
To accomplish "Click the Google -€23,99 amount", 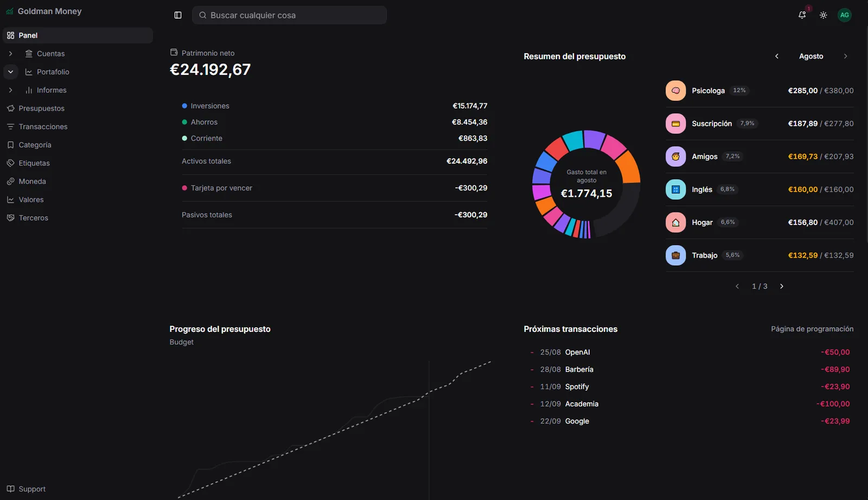I will (x=835, y=421).
